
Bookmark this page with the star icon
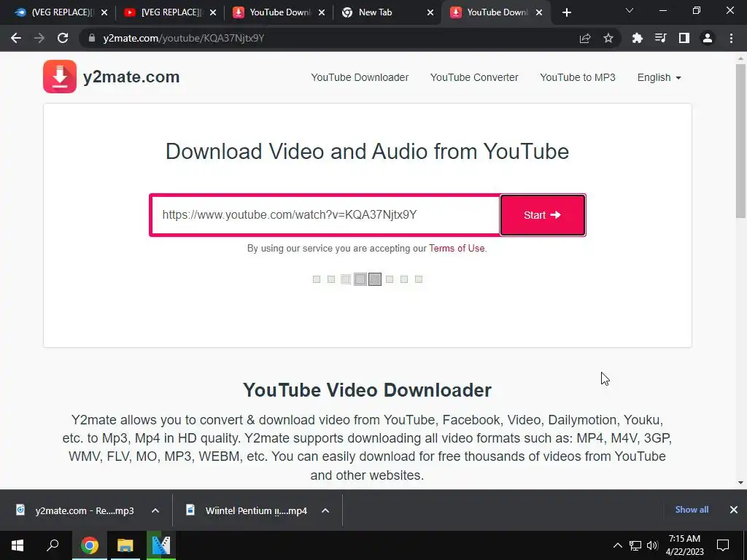(x=608, y=38)
